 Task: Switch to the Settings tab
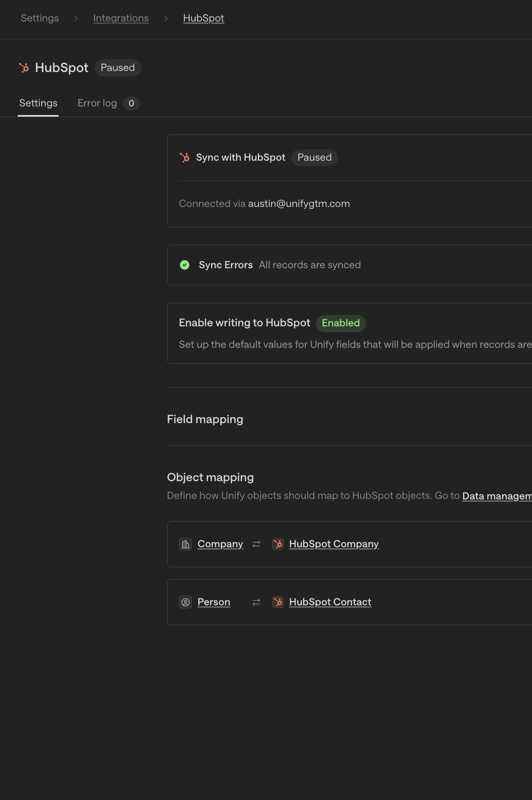tap(38, 103)
